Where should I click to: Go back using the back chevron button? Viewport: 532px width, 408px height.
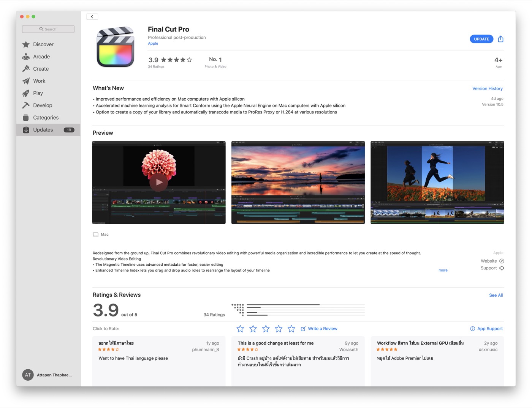[x=92, y=17]
